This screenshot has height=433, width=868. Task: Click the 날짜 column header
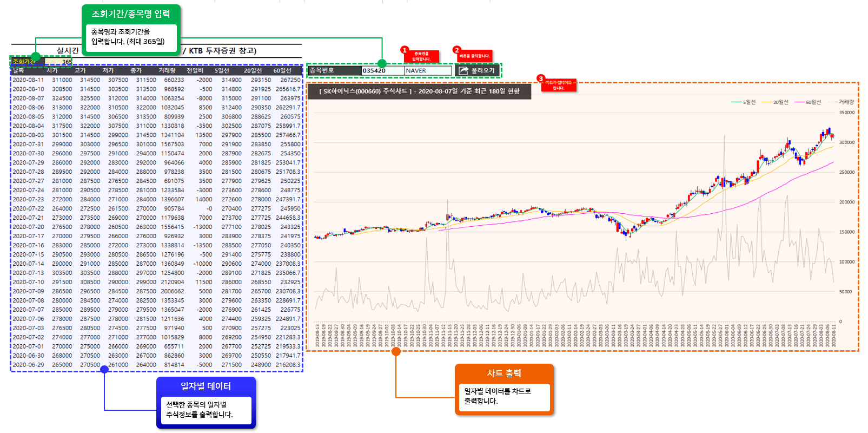click(x=19, y=70)
